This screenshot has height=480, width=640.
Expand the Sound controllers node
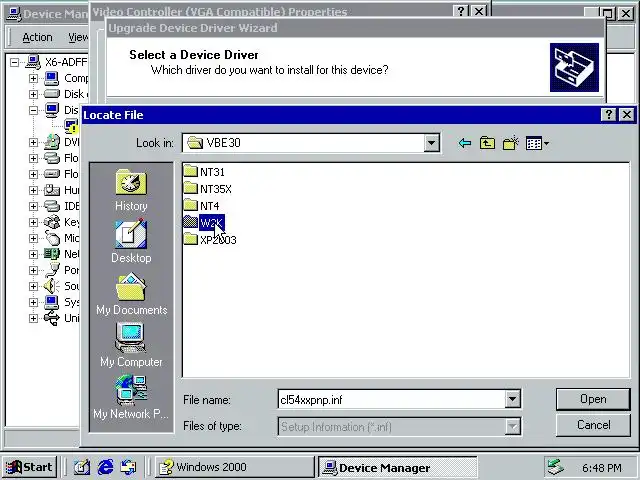(x=33, y=286)
